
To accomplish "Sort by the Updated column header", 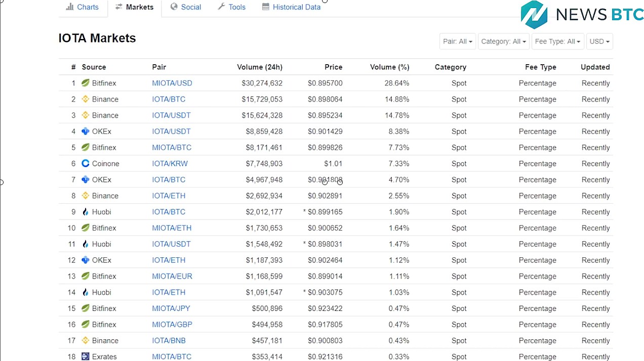I will point(595,67).
